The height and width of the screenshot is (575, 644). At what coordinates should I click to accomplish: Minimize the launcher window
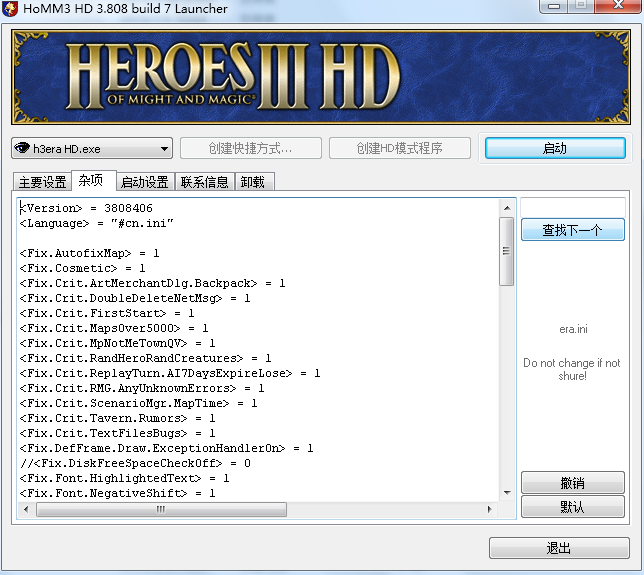(x=553, y=5)
